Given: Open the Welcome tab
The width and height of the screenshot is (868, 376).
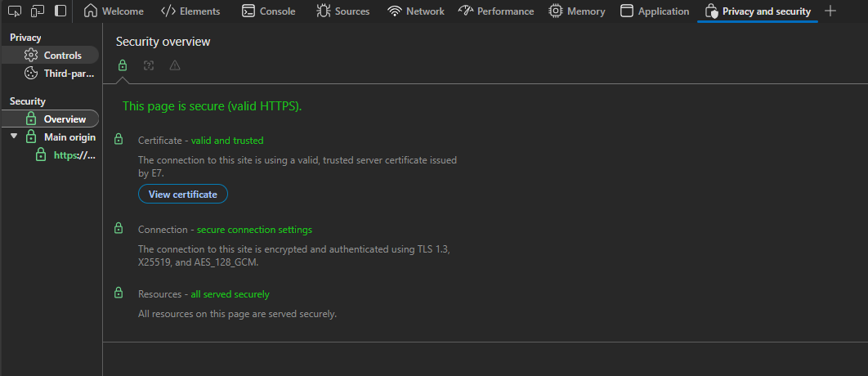Looking at the screenshot, I should [x=114, y=11].
